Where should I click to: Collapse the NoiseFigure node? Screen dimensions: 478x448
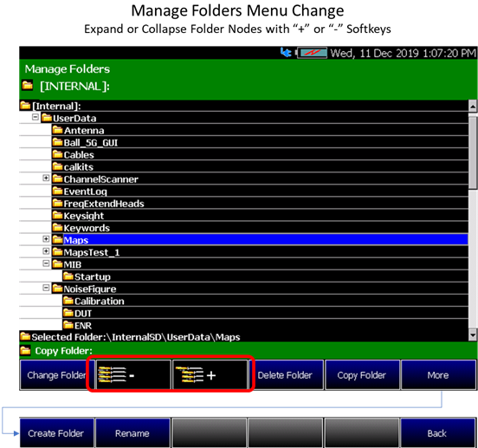(46, 288)
